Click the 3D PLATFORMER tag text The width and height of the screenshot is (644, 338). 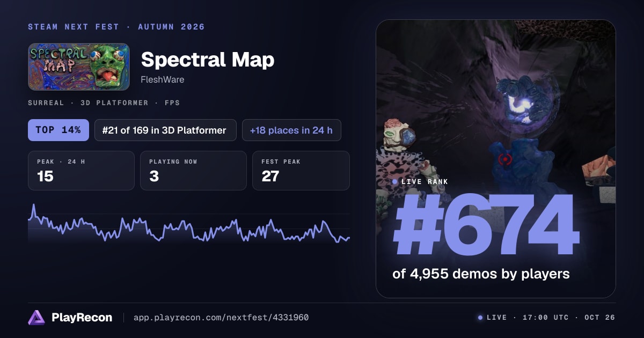114,102
